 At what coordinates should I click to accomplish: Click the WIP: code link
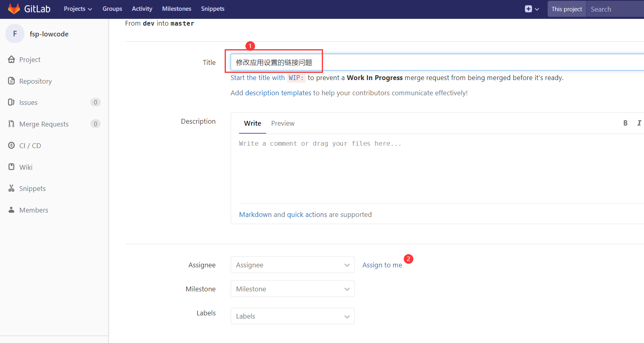296,78
